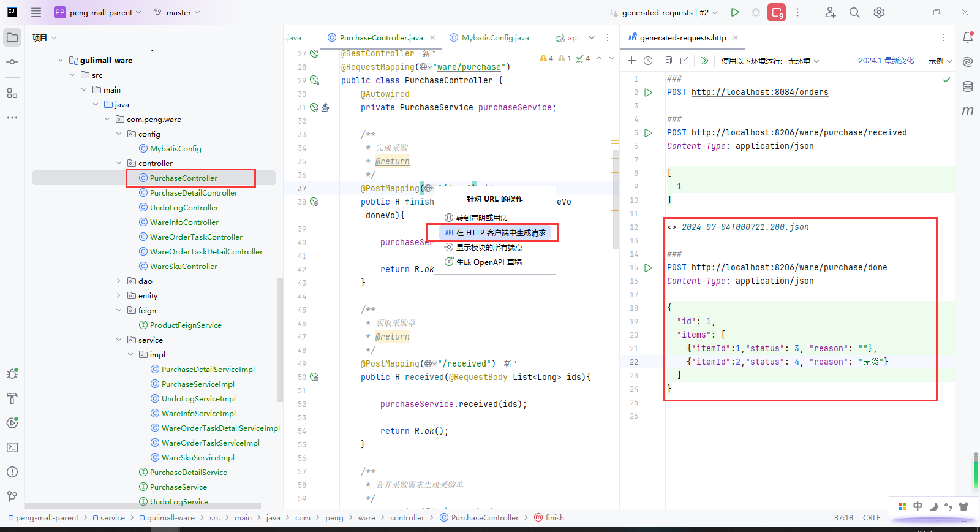Expand the entity package folder
980x532 pixels.
119,295
